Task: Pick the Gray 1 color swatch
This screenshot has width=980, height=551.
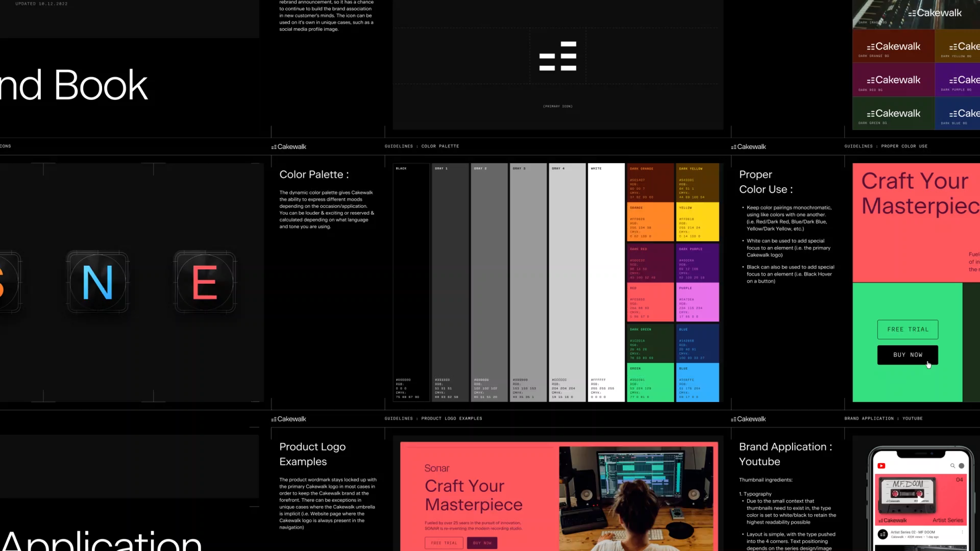Action: coord(450,283)
